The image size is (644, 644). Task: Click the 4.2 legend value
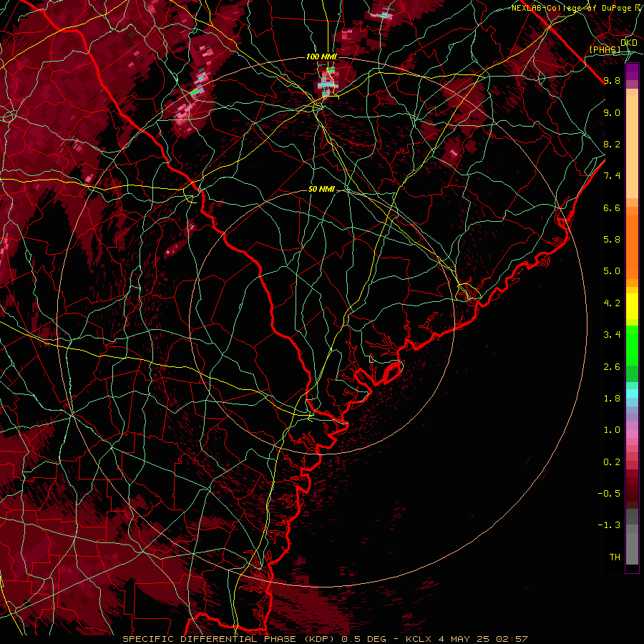tap(612, 303)
